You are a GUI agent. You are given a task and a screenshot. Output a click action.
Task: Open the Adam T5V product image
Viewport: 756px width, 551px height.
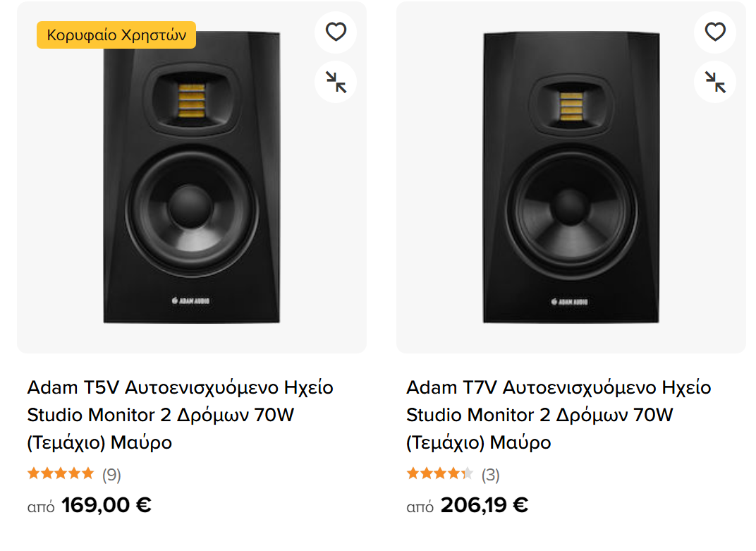pyautogui.click(x=191, y=177)
